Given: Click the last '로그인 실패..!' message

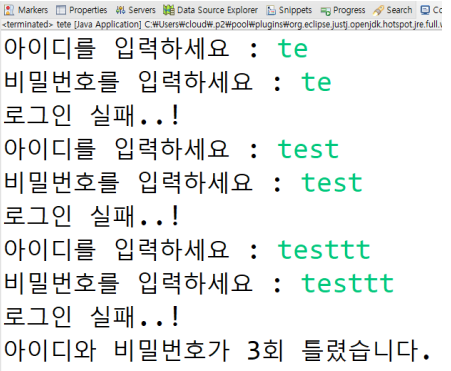Looking at the screenshot, I should point(91,317).
